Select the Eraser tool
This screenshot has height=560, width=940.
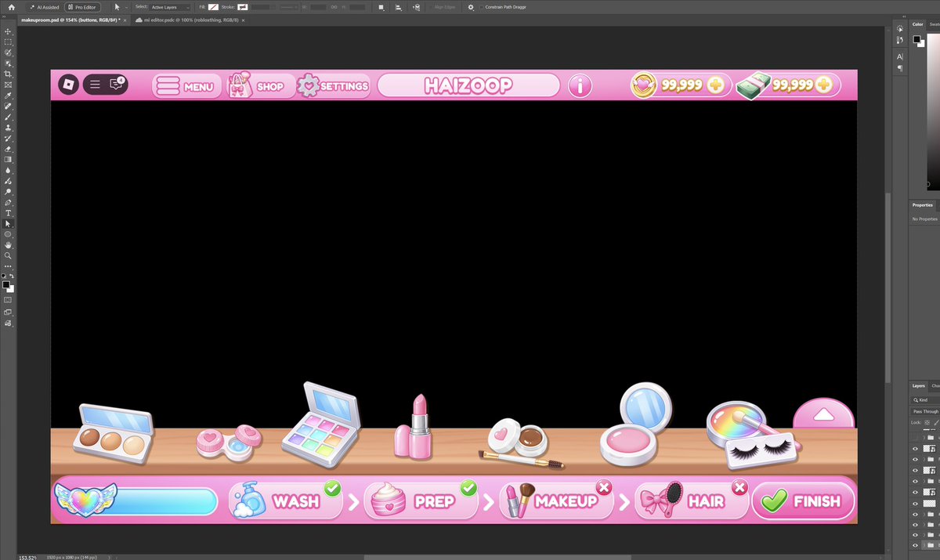[8, 148]
